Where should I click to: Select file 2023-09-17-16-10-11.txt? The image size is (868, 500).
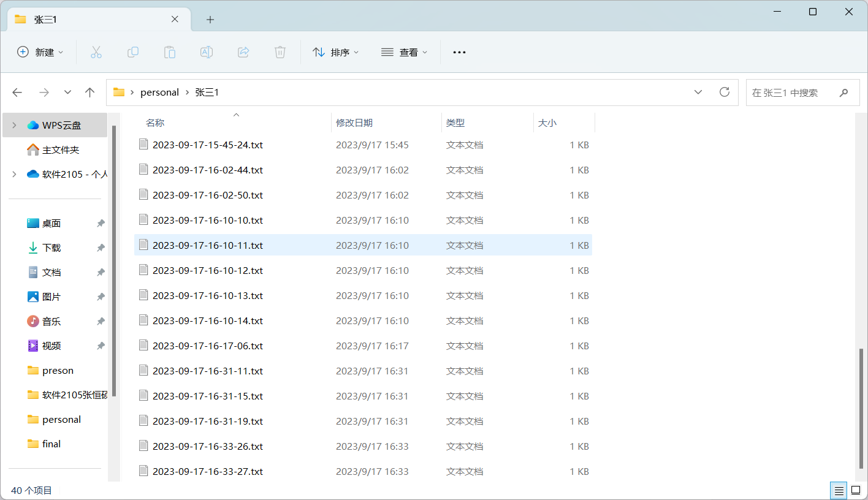363,245
